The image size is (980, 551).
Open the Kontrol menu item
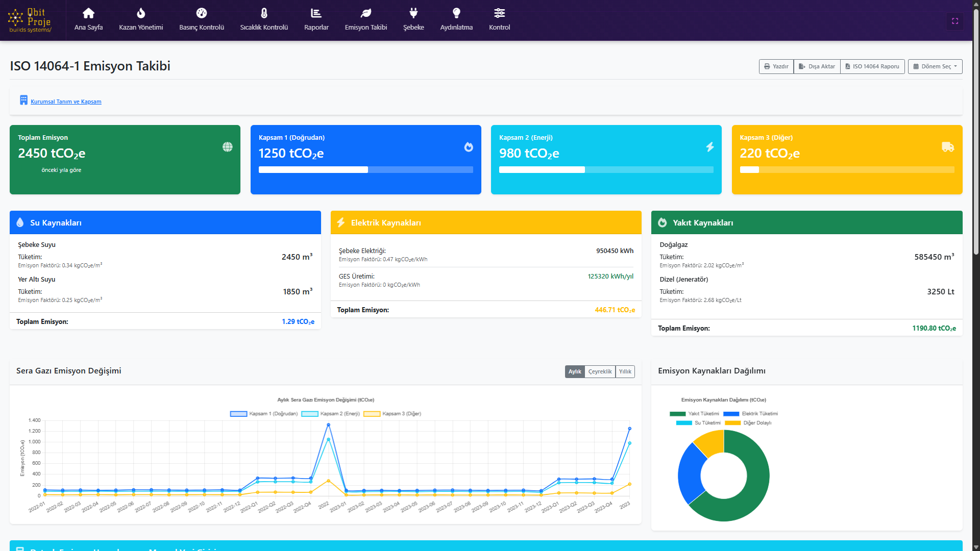499,19
